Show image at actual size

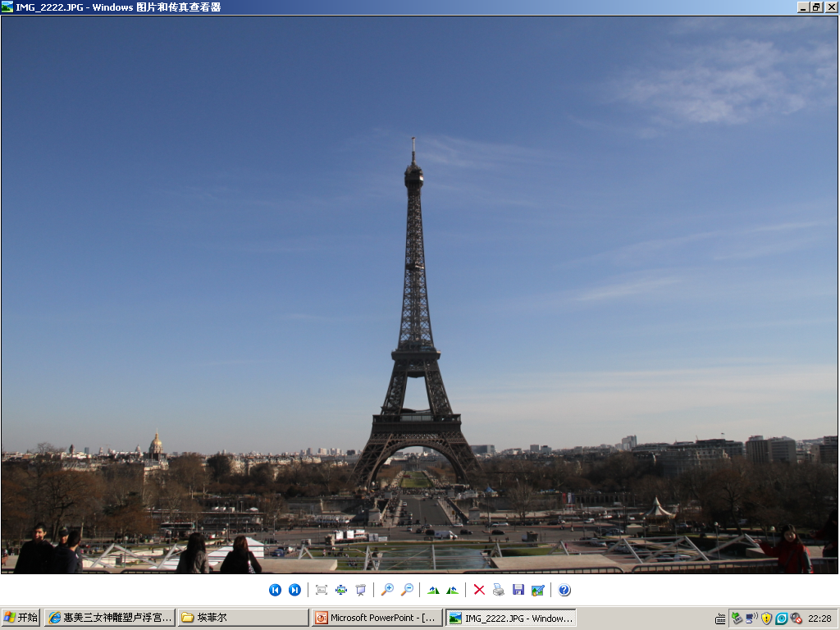[x=340, y=590]
